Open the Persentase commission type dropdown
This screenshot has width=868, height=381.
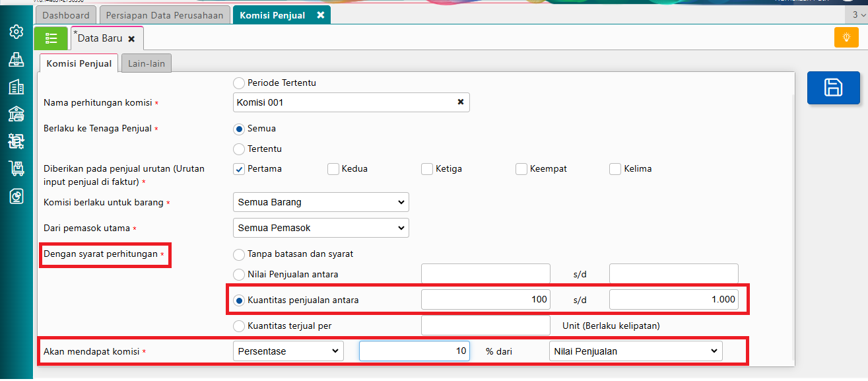[288, 351]
